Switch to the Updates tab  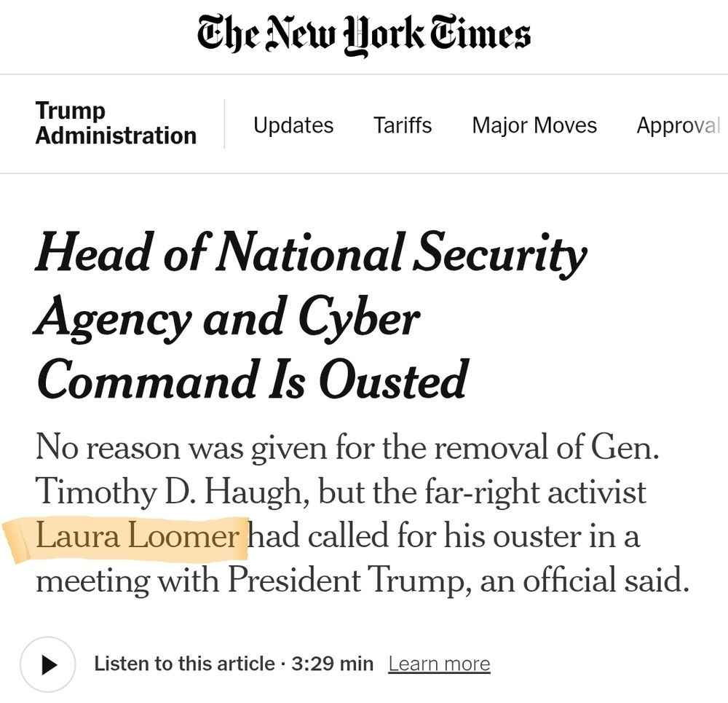pyautogui.click(x=293, y=125)
